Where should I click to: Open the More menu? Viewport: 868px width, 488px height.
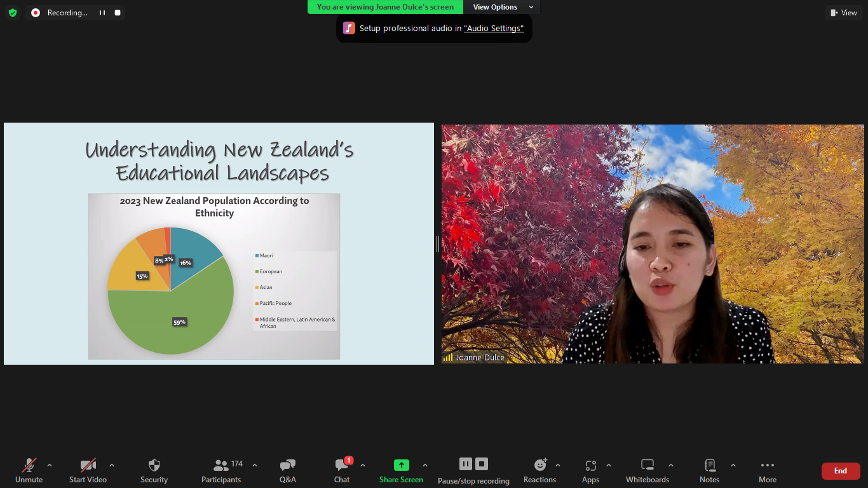[767, 470]
